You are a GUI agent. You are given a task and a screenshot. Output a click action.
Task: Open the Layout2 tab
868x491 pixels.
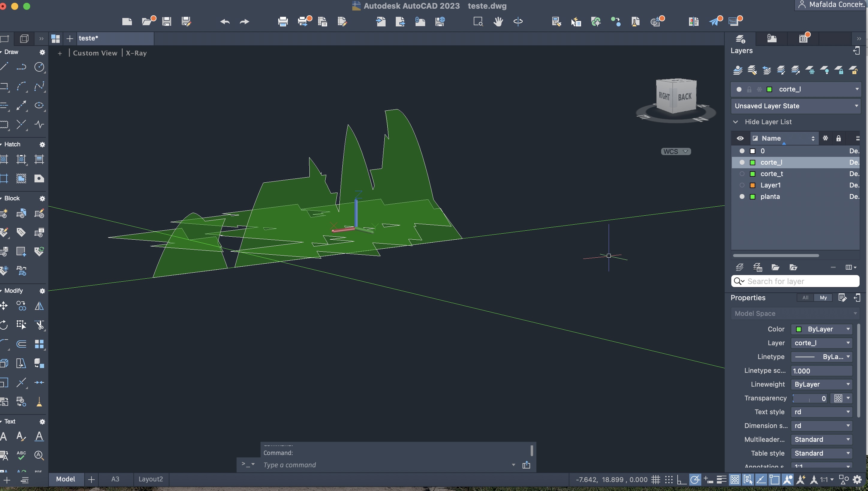coord(151,479)
